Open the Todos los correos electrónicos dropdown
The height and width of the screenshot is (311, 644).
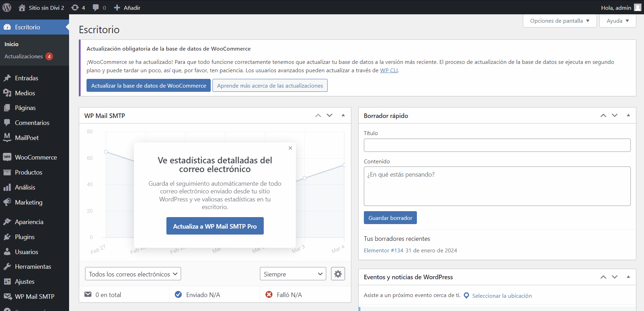pyautogui.click(x=133, y=274)
